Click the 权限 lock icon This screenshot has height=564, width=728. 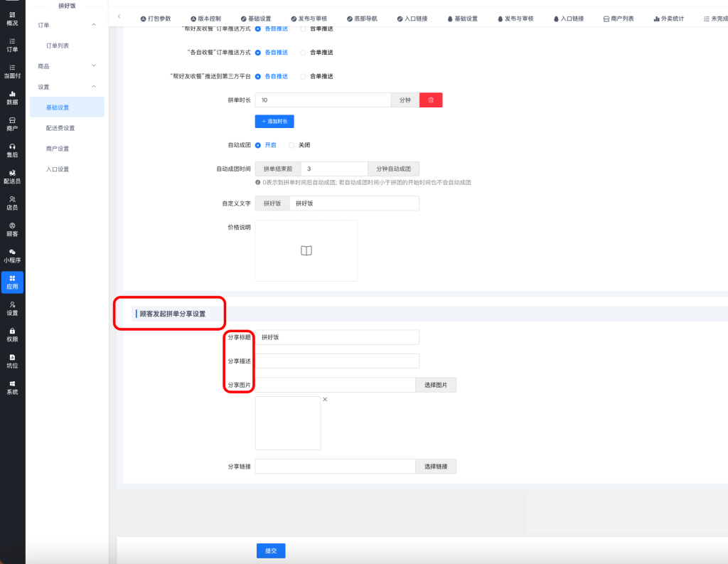(12, 331)
